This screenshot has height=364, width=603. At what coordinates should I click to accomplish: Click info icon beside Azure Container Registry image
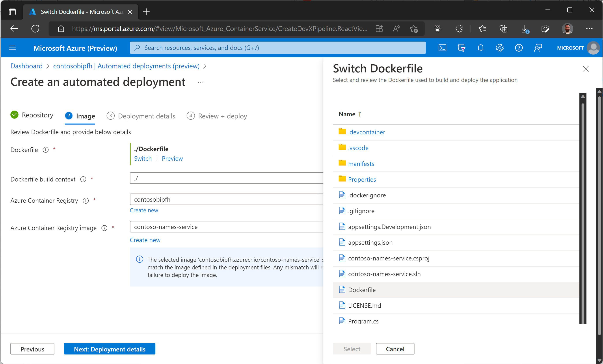104,228
